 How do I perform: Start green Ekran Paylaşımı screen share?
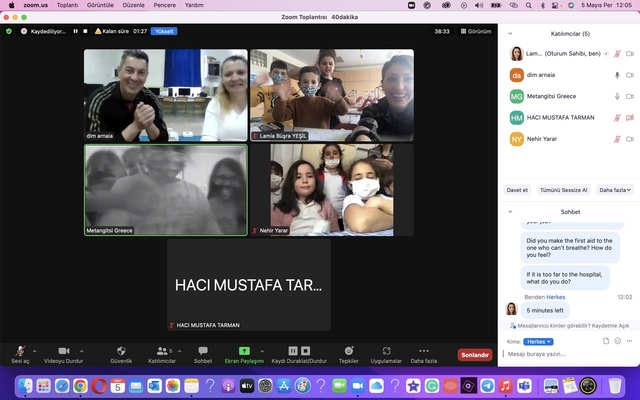pos(244,351)
